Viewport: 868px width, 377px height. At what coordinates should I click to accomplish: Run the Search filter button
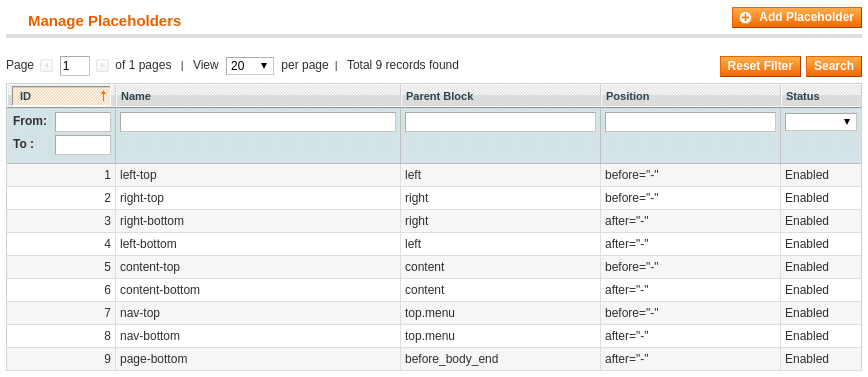coord(834,66)
